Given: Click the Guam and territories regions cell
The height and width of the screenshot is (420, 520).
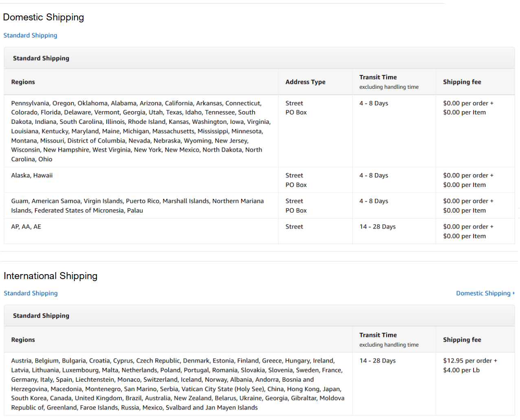Looking at the screenshot, I should 138,205.
